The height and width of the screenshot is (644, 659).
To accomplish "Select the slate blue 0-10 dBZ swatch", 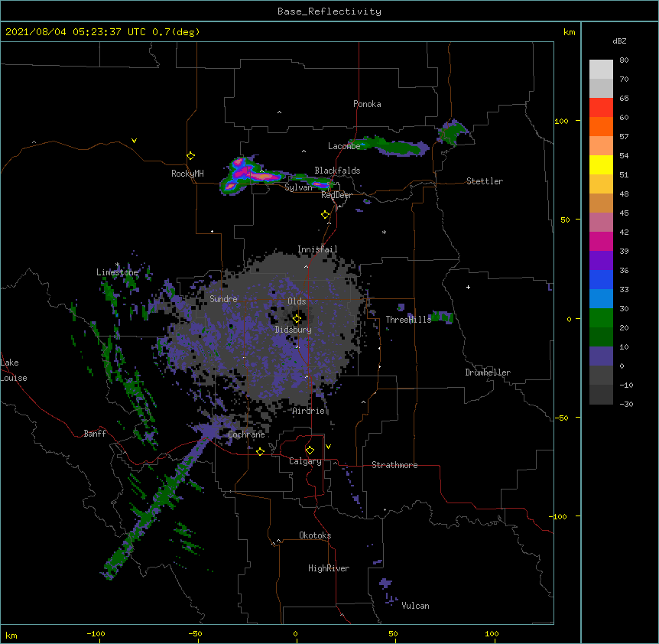I will tap(601, 356).
